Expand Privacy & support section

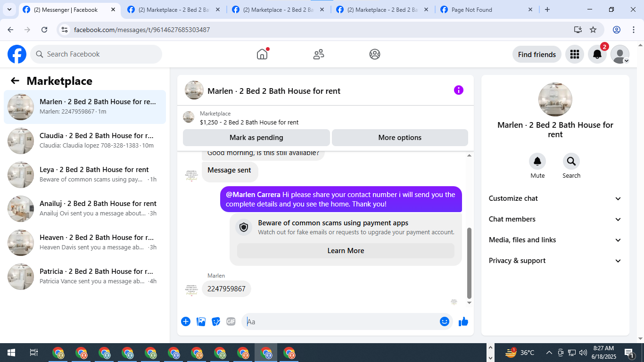click(555, 261)
